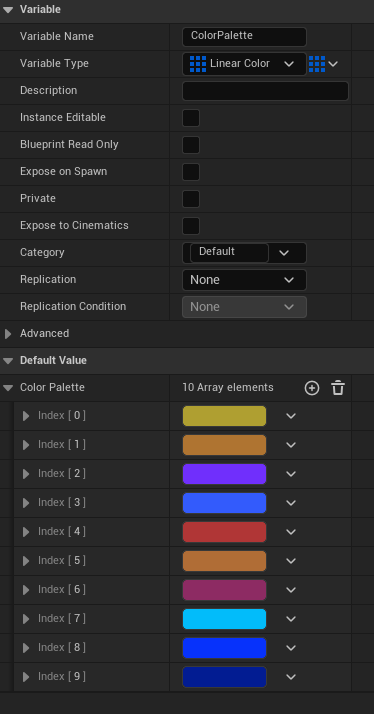374x714 pixels.
Task: Open the bright blue swatch at Index 8
Action: [x=224, y=648]
